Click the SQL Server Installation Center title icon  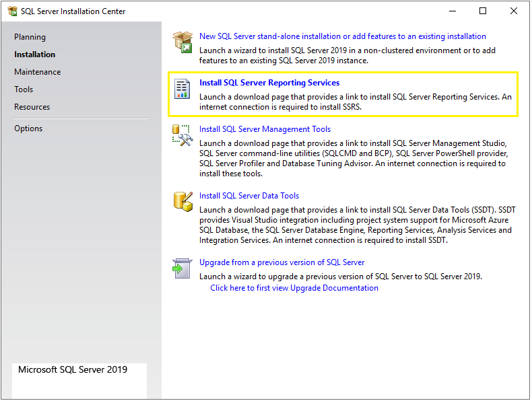(x=12, y=11)
